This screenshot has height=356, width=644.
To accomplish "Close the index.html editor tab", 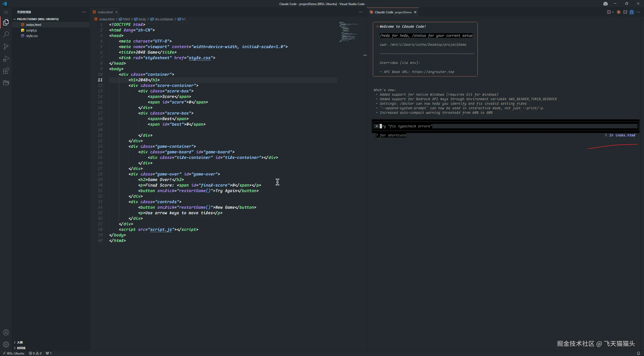I will pyautogui.click(x=116, y=12).
